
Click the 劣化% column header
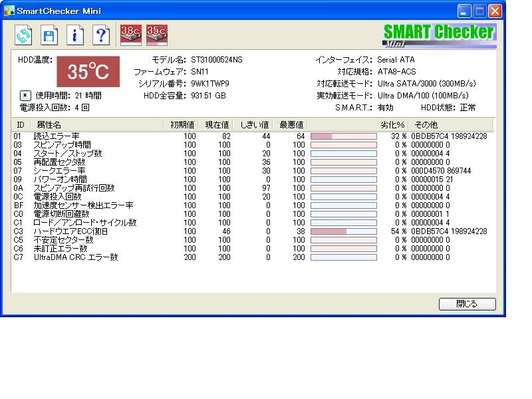coord(392,125)
